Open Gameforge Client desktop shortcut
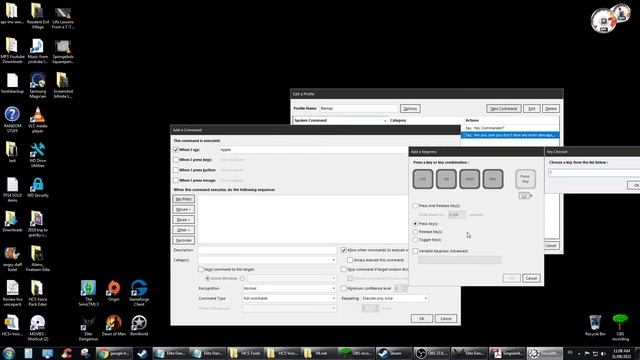Image resolution: width=640 pixels, height=360 pixels. 139,293
